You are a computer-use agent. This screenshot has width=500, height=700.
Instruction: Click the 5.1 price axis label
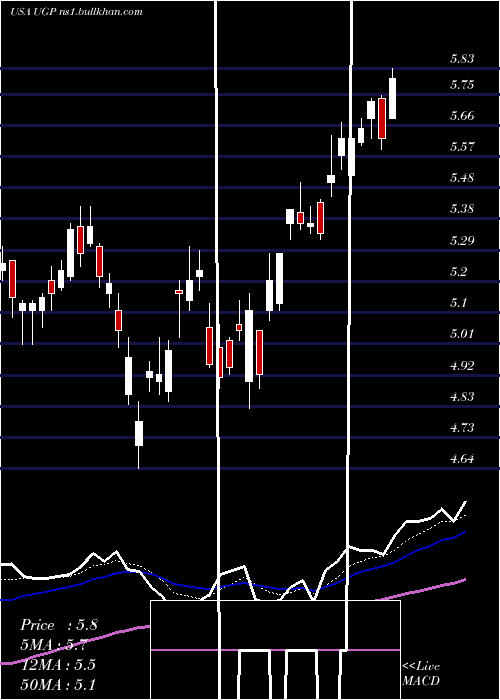coord(458,303)
